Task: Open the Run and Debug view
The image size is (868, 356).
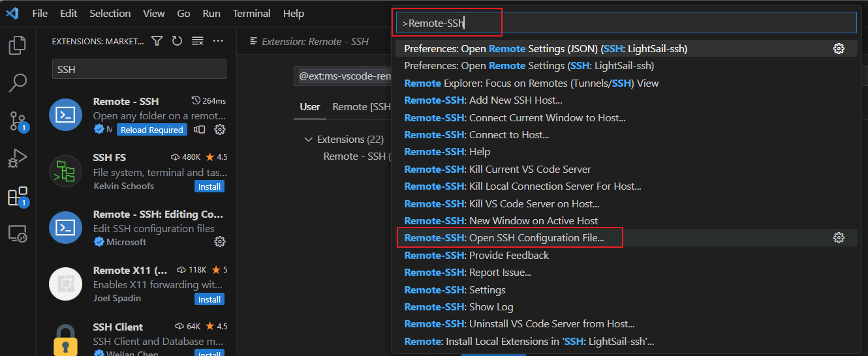Action: [x=18, y=158]
